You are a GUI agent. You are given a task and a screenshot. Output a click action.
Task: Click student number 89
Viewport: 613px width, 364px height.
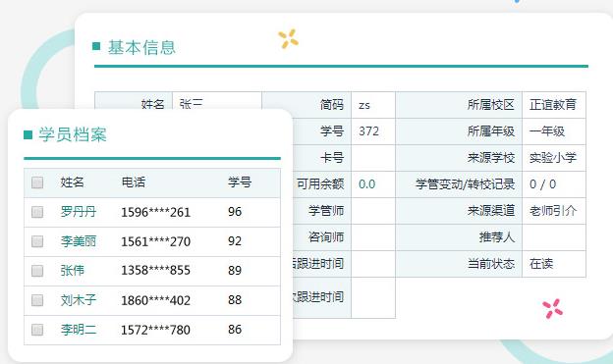pyautogui.click(x=235, y=270)
